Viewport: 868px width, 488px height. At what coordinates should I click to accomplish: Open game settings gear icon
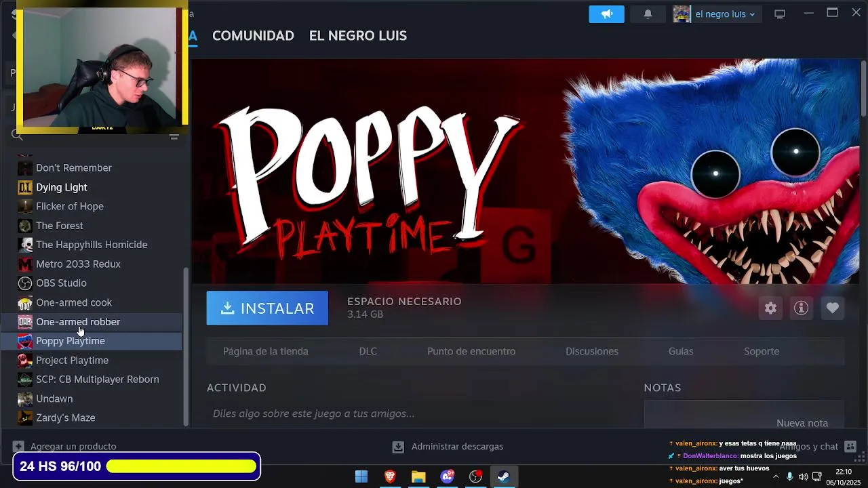770,308
